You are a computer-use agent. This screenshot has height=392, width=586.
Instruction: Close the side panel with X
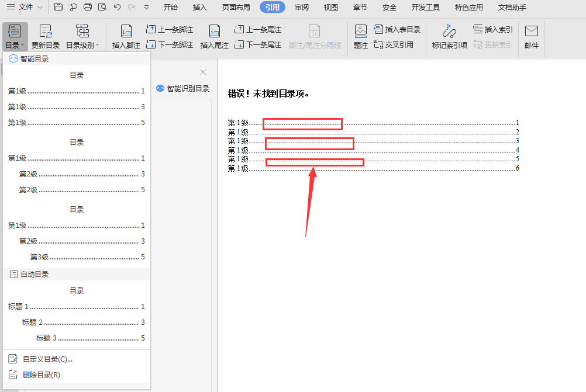(203, 72)
